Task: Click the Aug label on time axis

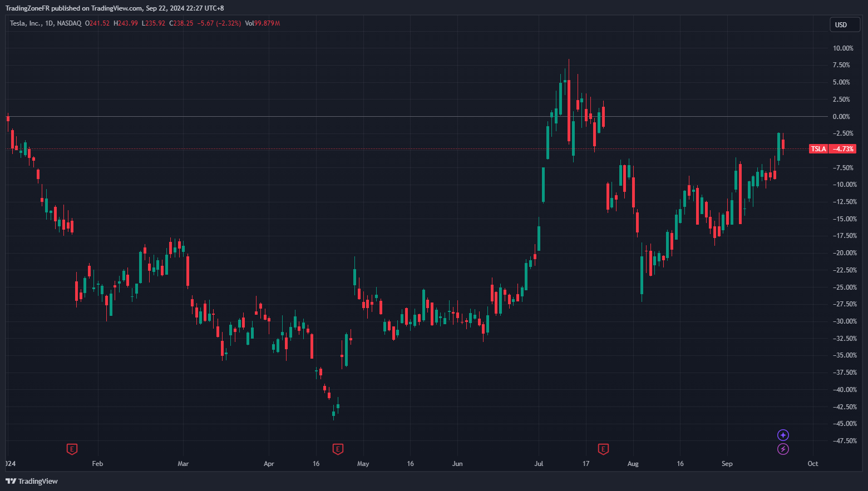Action: pos(633,464)
